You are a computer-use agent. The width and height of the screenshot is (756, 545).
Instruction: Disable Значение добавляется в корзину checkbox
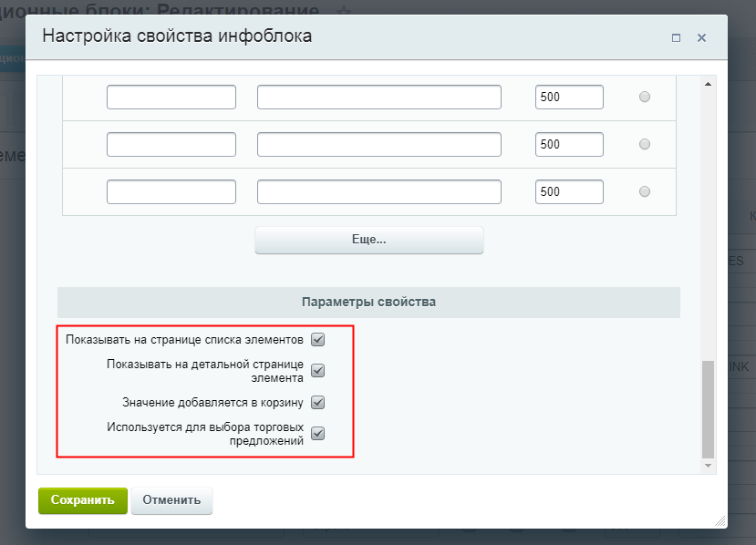click(x=318, y=402)
